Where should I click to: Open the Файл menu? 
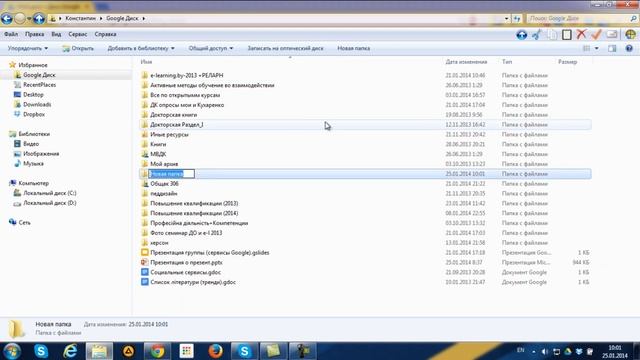tap(11, 34)
